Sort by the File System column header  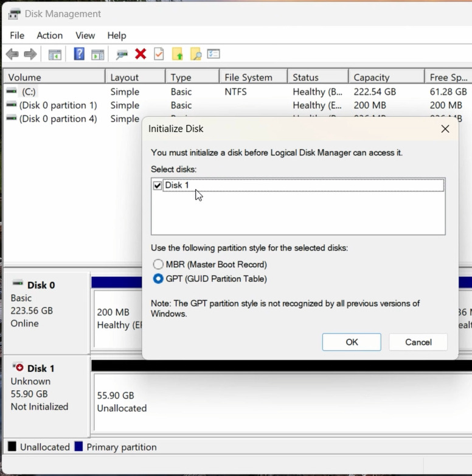[253, 77]
